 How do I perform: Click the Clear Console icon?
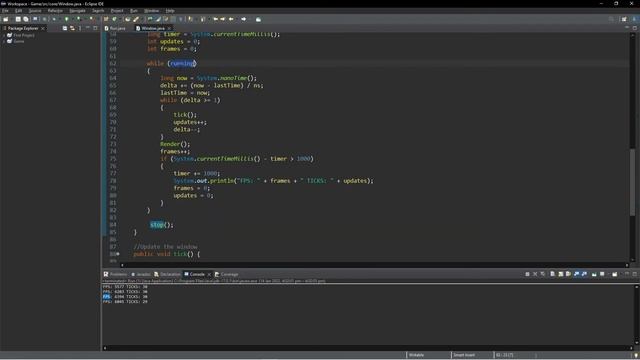point(552,274)
